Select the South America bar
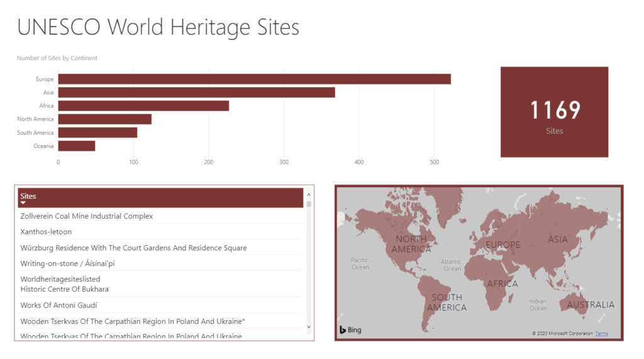 point(97,133)
